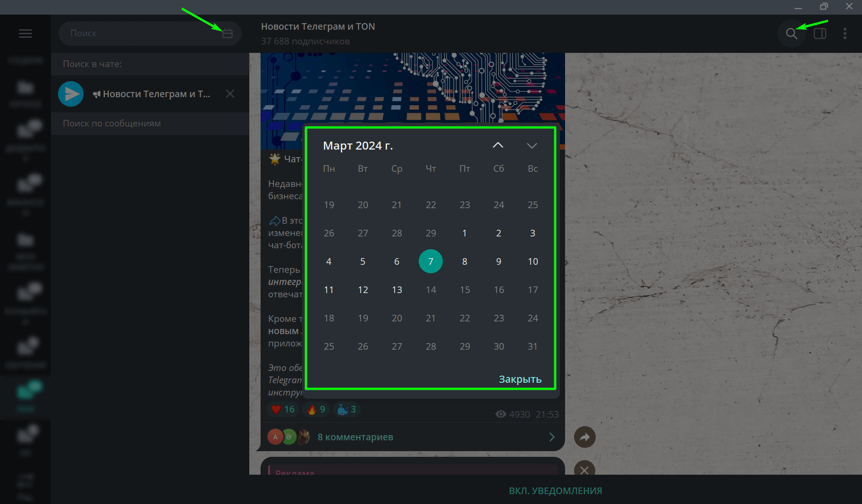Open the three-dot chat options menu
The width and height of the screenshot is (862, 504).
click(845, 34)
